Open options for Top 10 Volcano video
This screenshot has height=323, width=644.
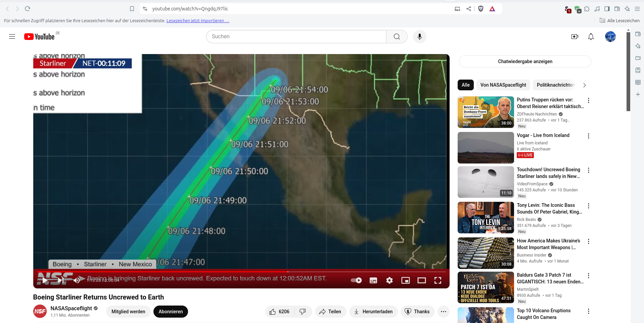[588, 311]
